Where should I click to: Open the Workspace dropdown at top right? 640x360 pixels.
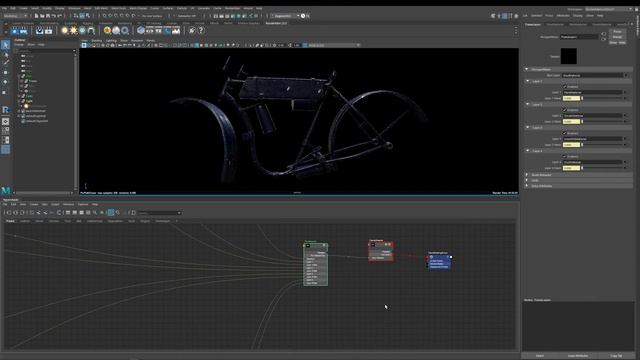tap(608, 9)
